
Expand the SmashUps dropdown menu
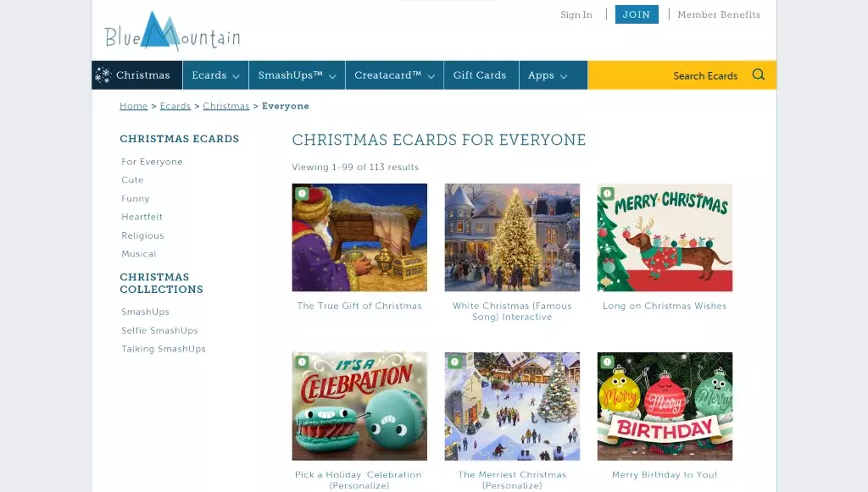(297, 75)
